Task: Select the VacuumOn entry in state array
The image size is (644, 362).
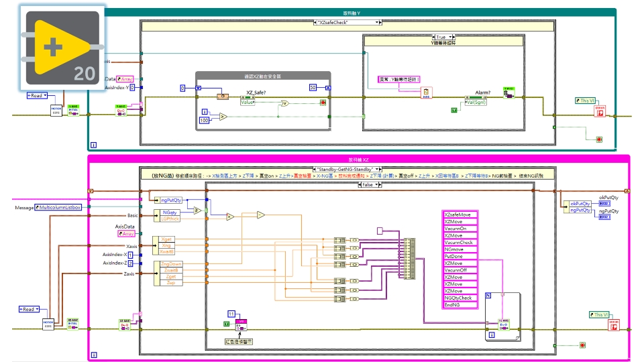Action: 460,229
